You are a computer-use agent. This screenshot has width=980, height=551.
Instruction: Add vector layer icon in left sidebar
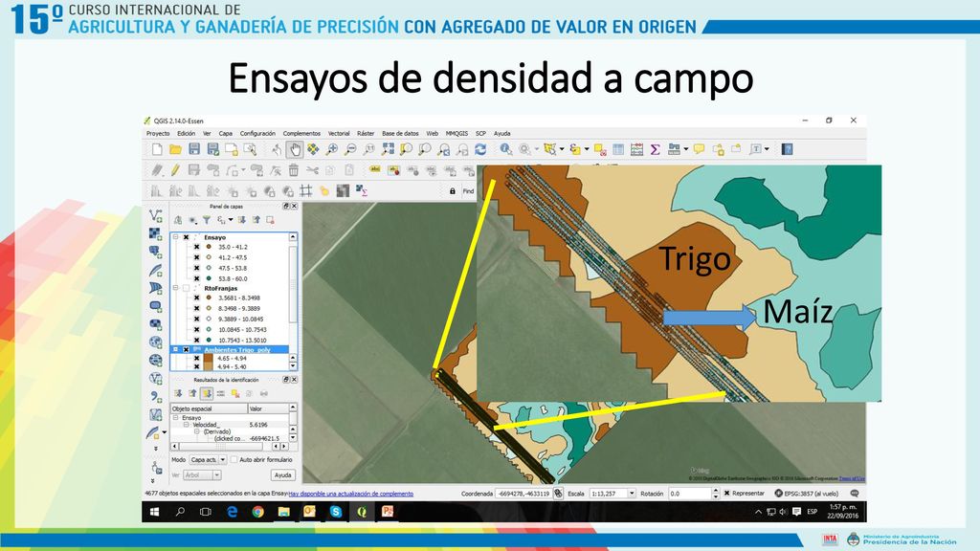pyautogui.click(x=156, y=215)
